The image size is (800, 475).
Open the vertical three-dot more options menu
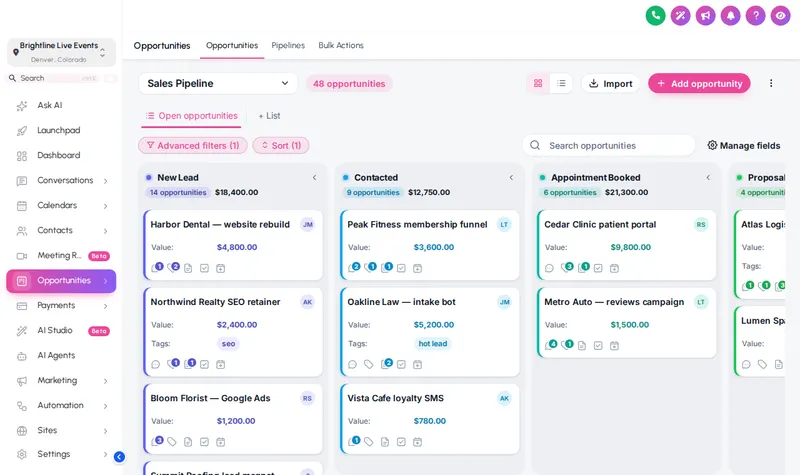pos(771,83)
